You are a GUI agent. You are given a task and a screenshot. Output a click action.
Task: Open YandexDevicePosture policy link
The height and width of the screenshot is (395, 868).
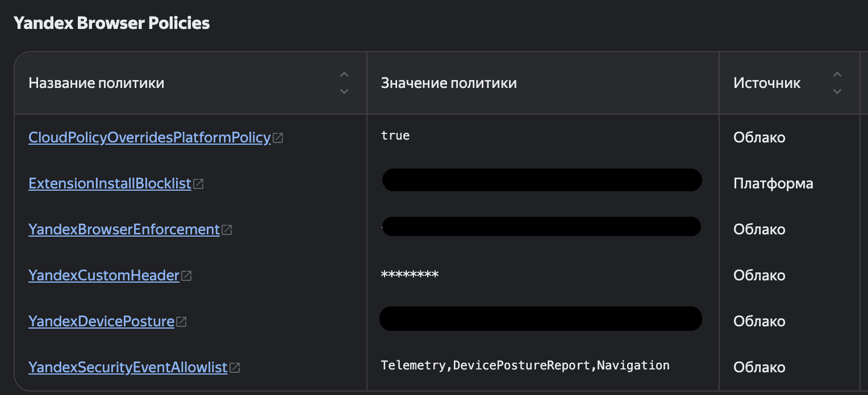(x=101, y=321)
